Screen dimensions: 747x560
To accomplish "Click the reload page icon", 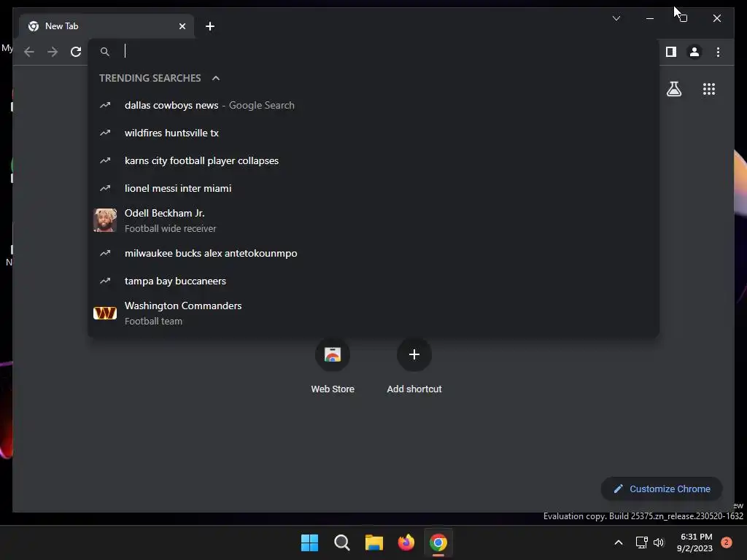I will pos(76,52).
